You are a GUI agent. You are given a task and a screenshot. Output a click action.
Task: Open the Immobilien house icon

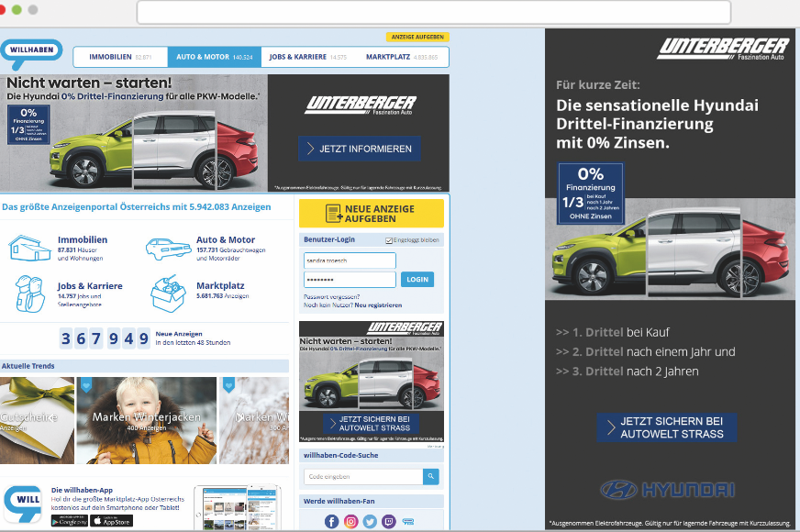[x=29, y=249]
